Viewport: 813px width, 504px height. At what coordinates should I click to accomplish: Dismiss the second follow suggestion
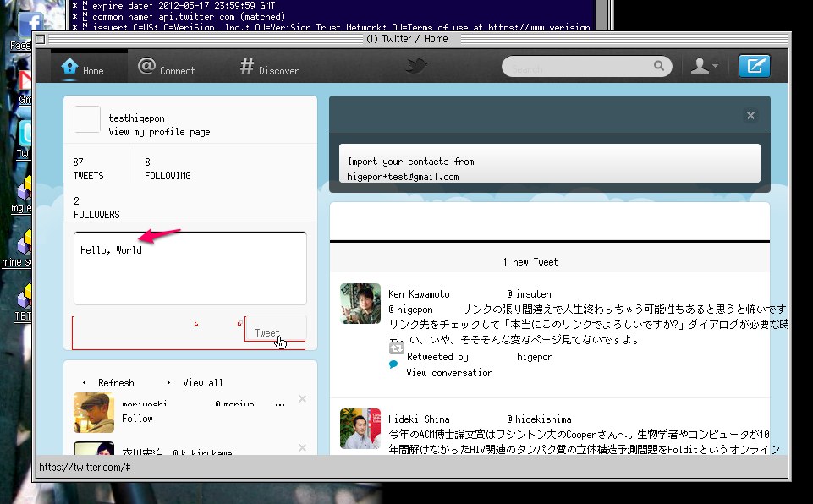tap(302, 447)
